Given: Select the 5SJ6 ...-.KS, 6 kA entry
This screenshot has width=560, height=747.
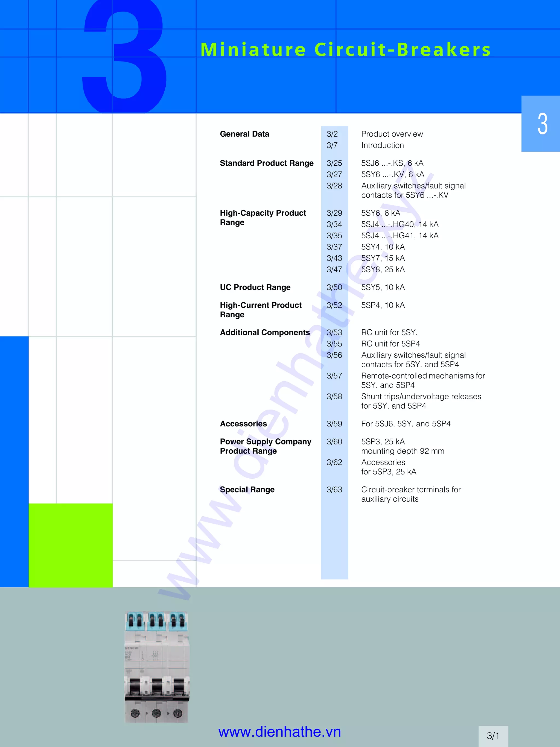Looking at the screenshot, I should coord(392,163).
